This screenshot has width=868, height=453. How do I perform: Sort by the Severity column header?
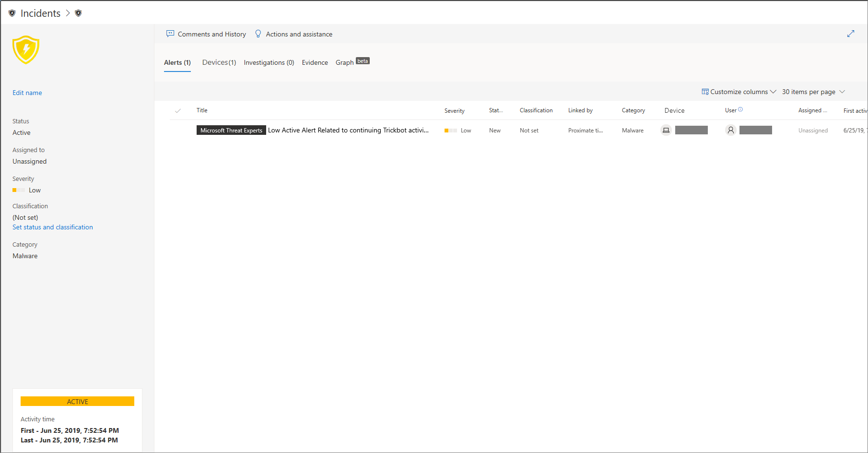[455, 111]
